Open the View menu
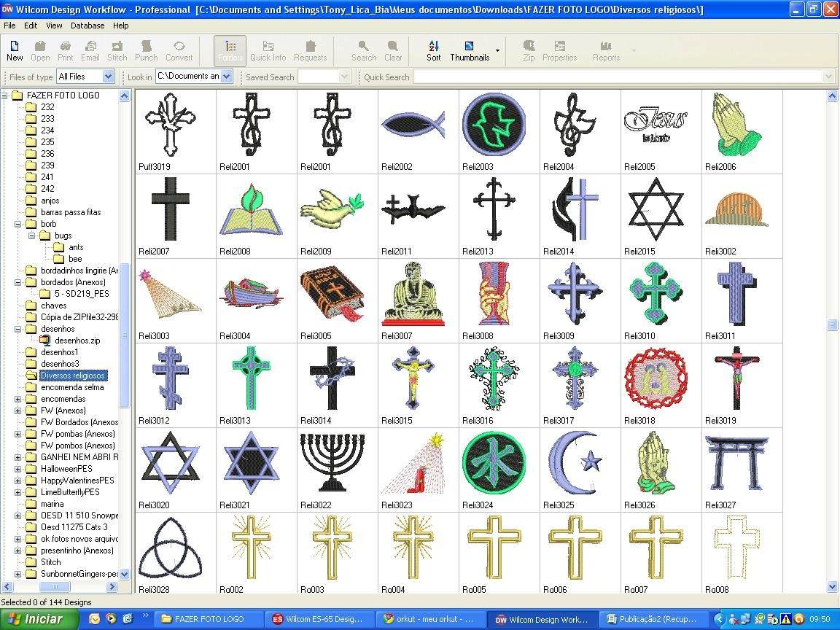The image size is (840, 630). point(54,26)
